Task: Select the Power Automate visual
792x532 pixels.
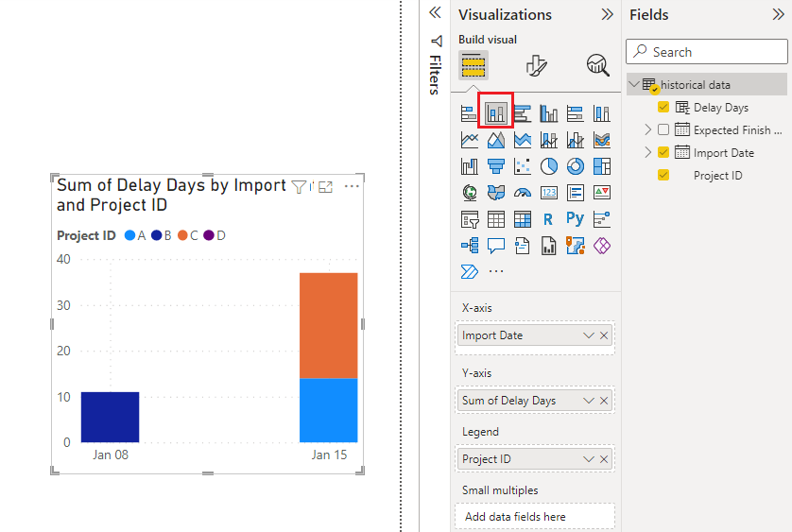Action: pyautogui.click(x=469, y=272)
